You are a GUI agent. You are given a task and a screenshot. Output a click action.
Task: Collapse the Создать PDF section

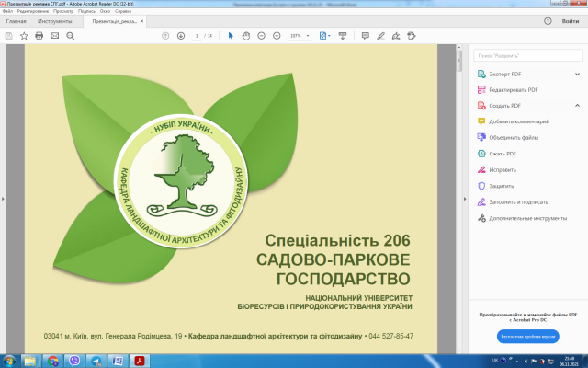pos(579,106)
